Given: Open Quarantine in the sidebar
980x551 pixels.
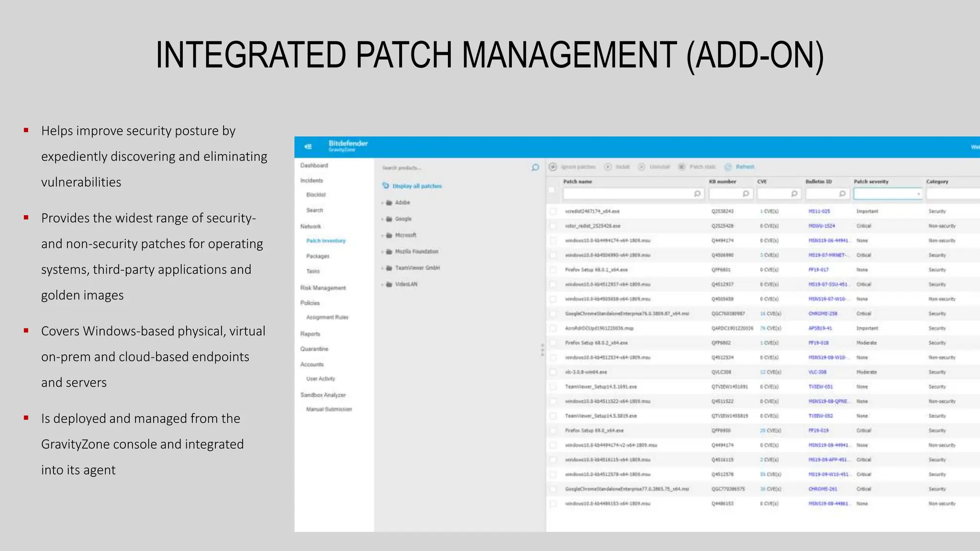Looking at the screenshot, I should 314,349.
